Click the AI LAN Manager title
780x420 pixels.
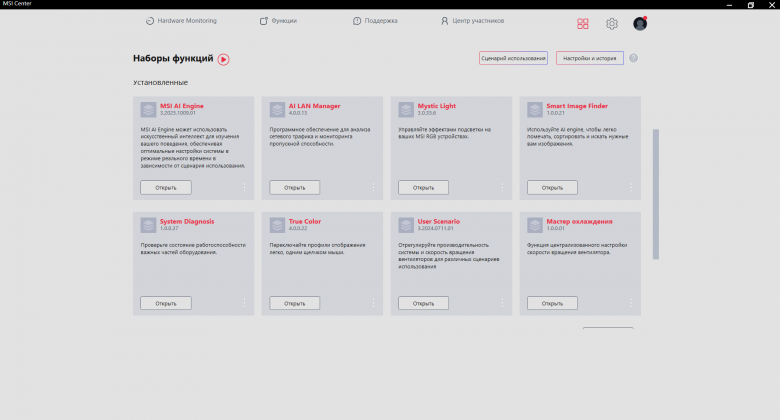(x=314, y=106)
